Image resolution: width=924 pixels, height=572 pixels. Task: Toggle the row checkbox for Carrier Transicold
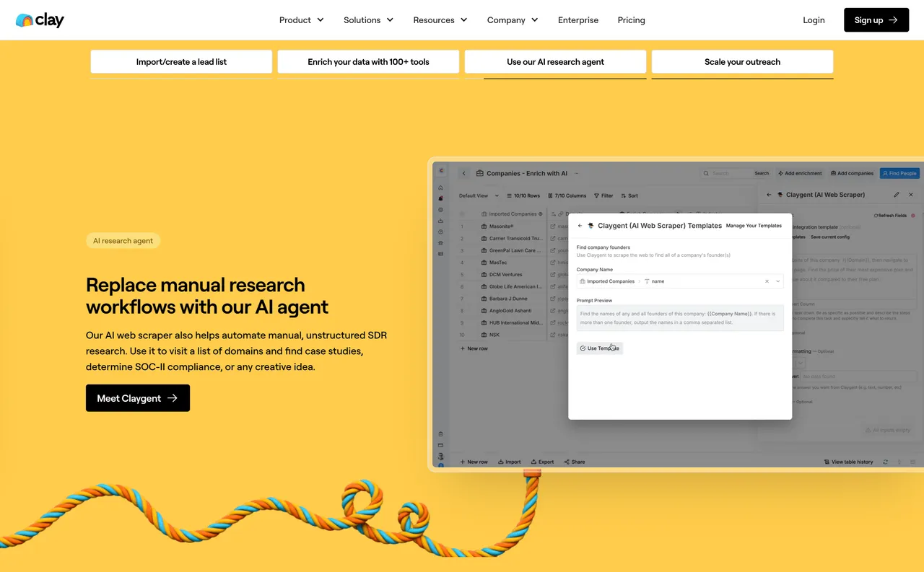click(x=461, y=238)
